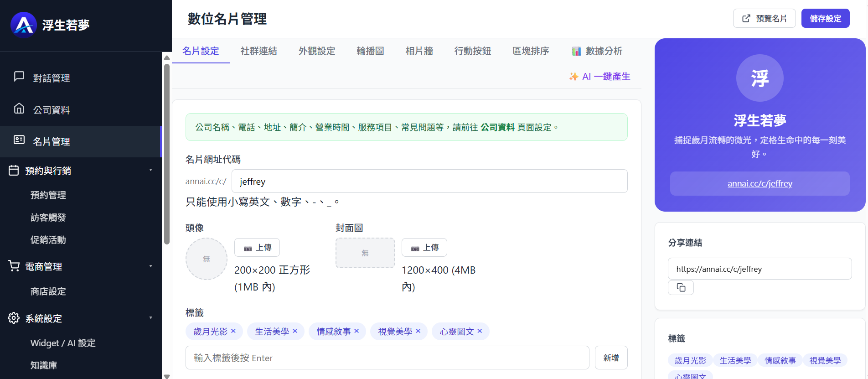The height and width of the screenshot is (379, 868).
Task: Remove the 視覺美學 tag
Action: 418,331
